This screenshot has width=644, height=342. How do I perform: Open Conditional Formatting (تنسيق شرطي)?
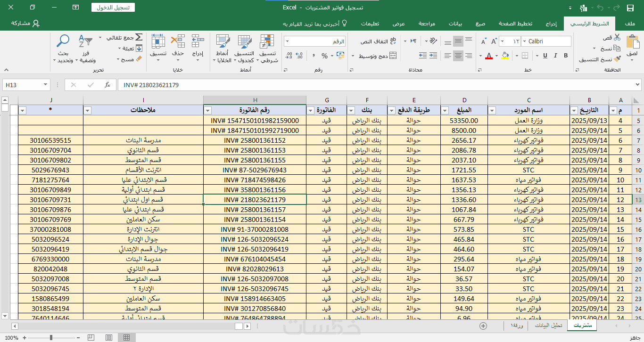click(268, 49)
